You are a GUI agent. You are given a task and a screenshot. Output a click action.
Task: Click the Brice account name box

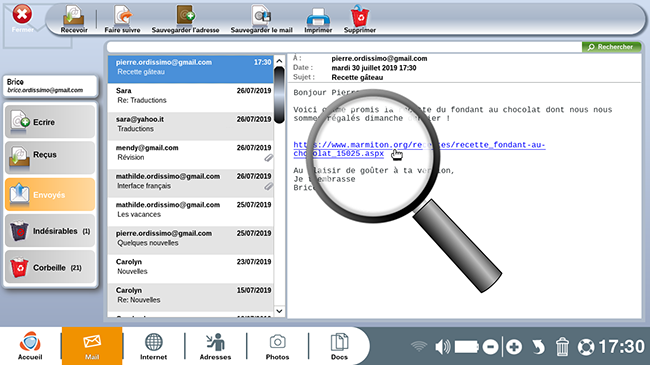click(50, 86)
